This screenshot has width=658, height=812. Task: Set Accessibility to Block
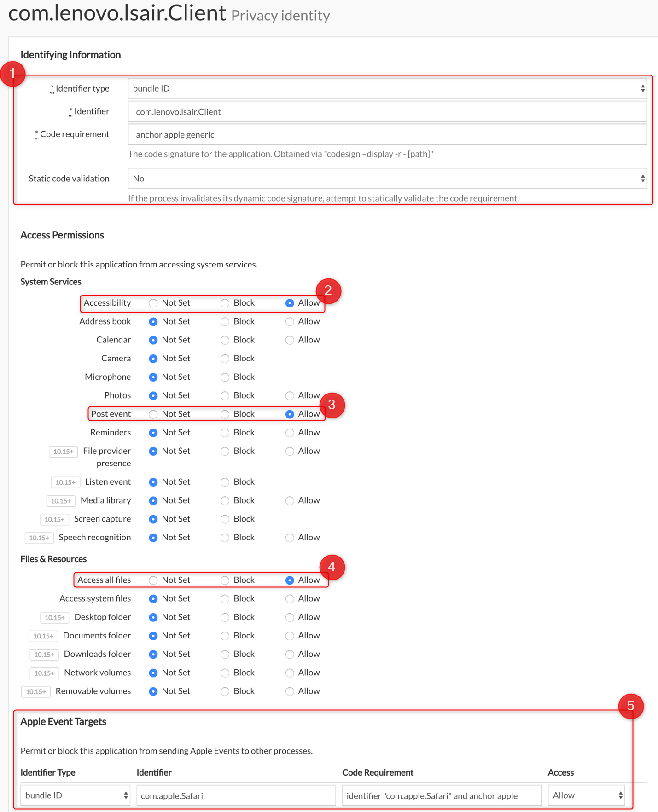pos(225,303)
